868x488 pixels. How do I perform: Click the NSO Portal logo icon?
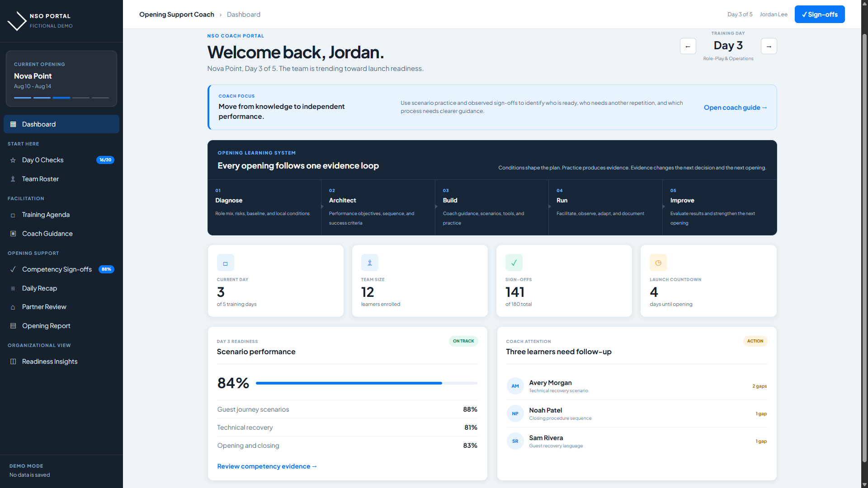click(x=17, y=21)
